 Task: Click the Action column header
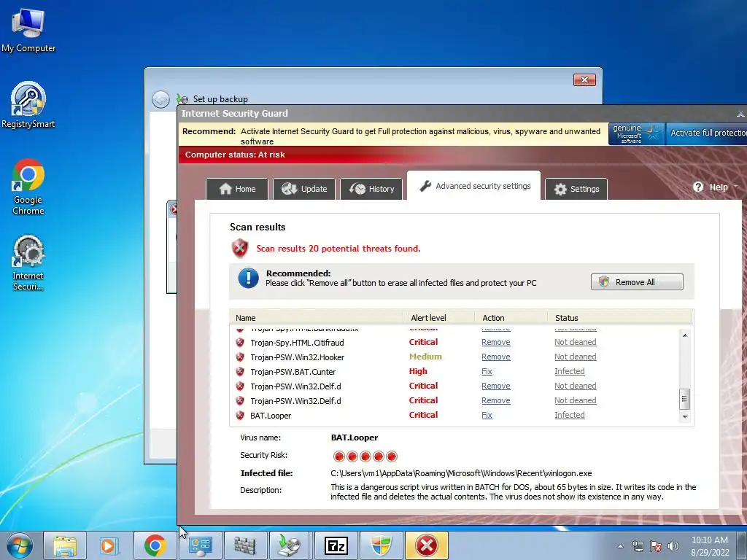[x=511, y=318]
